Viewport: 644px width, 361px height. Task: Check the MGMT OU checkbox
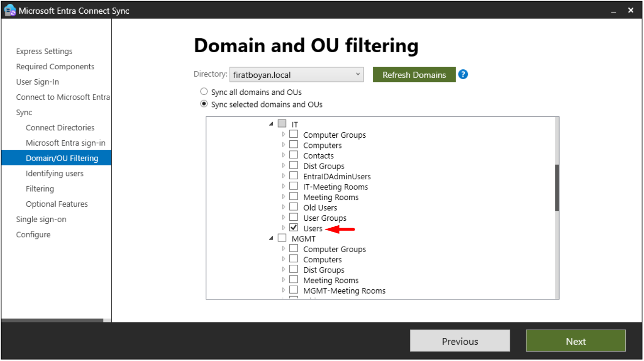pyautogui.click(x=282, y=238)
